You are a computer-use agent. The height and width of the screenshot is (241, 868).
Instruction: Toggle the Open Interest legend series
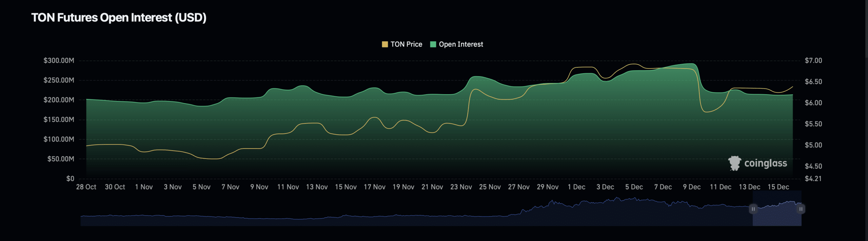[x=460, y=44]
